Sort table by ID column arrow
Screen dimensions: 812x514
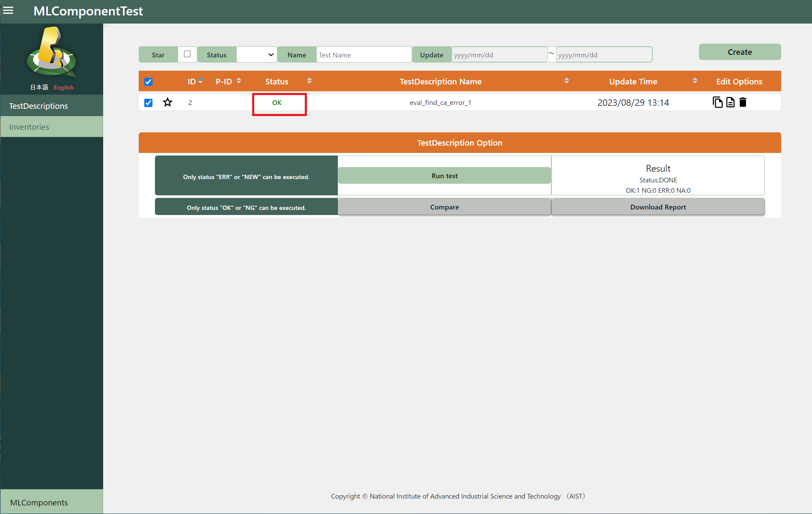click(x=200, y=81)
